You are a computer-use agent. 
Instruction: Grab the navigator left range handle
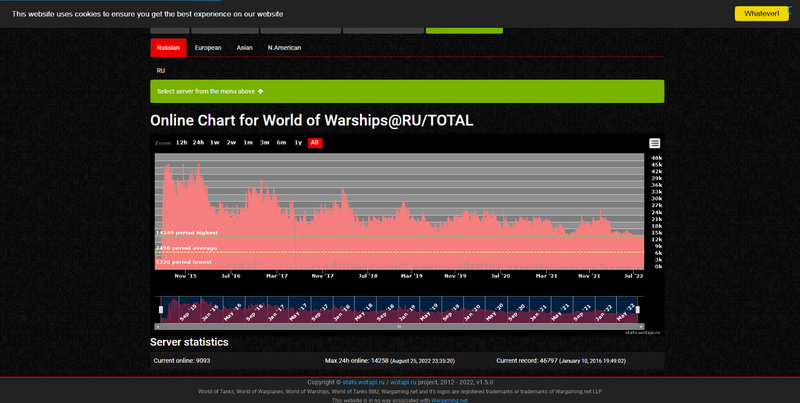click(x=161, y=310)
